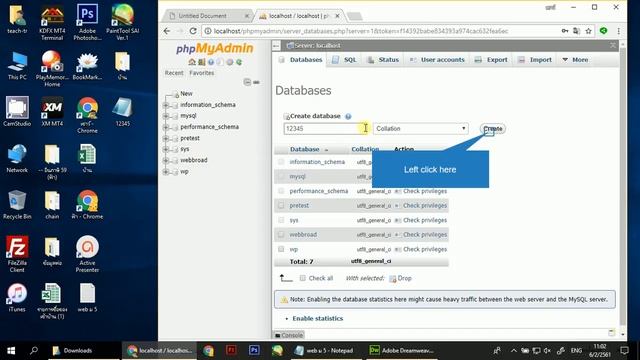Expand sys node in the navigation tree
This screenshot has height=360, width=640.
click(166, 149)
